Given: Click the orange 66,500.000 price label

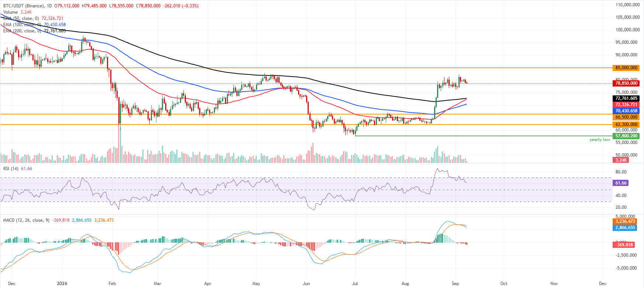Looking at the screenshot, I should [626, 117].
